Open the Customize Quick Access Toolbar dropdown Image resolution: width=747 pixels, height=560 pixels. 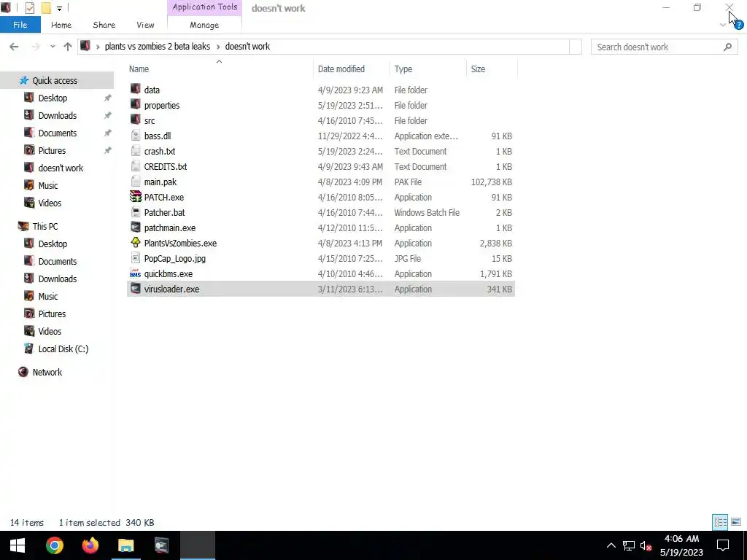(59, 8)
